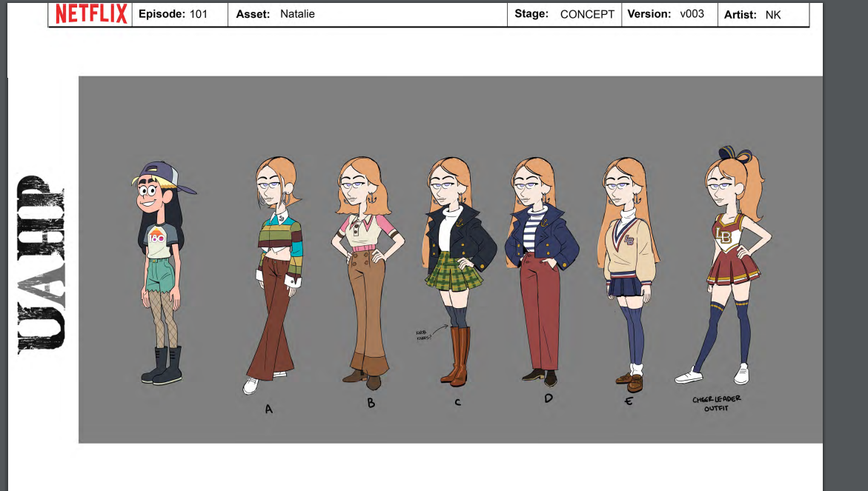Click the 'C' label below the plaid skirt outfit

point(458,402)
